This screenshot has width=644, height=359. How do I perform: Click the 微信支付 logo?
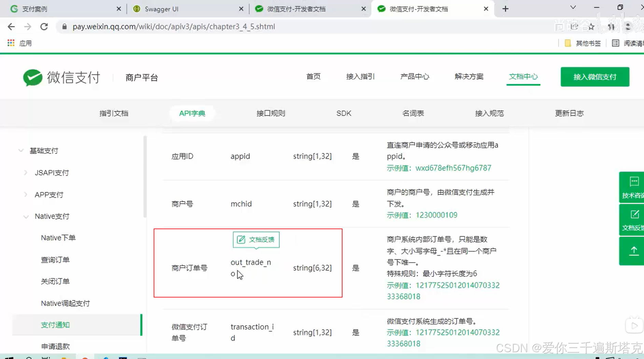pos(61,78)
